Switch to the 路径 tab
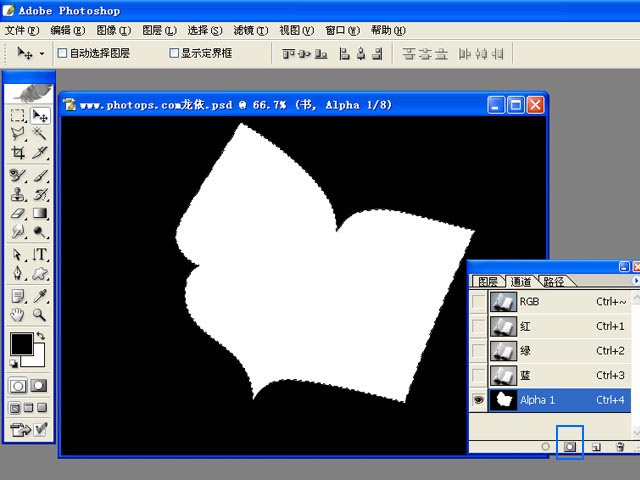640x480 pixels. coord(552,282)
